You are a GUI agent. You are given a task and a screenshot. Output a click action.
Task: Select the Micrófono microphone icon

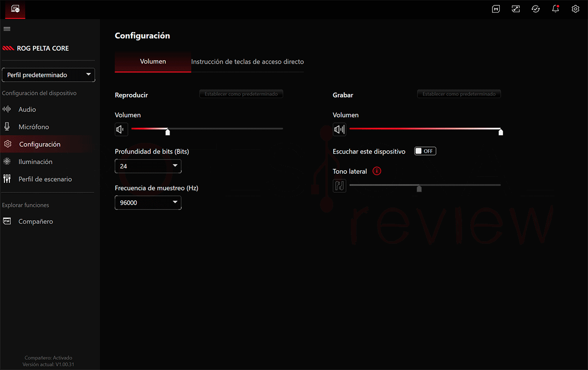click(7, 127)
